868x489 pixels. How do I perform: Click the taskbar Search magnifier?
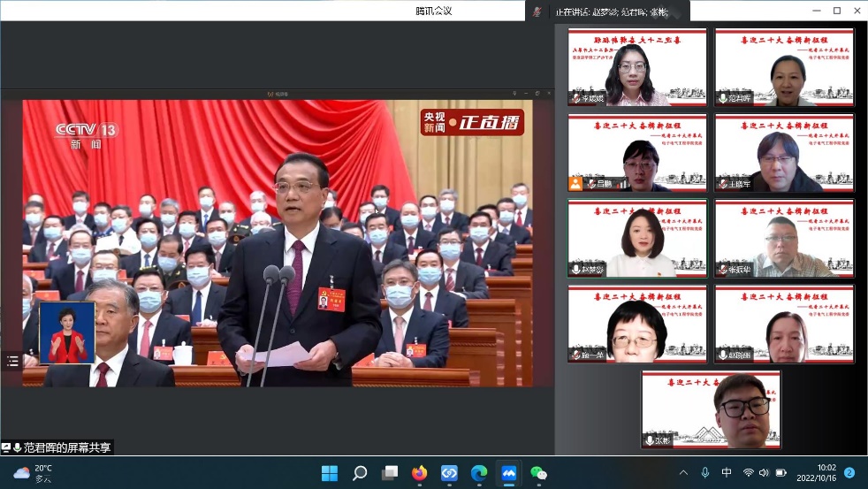click(x=359, y=473)
